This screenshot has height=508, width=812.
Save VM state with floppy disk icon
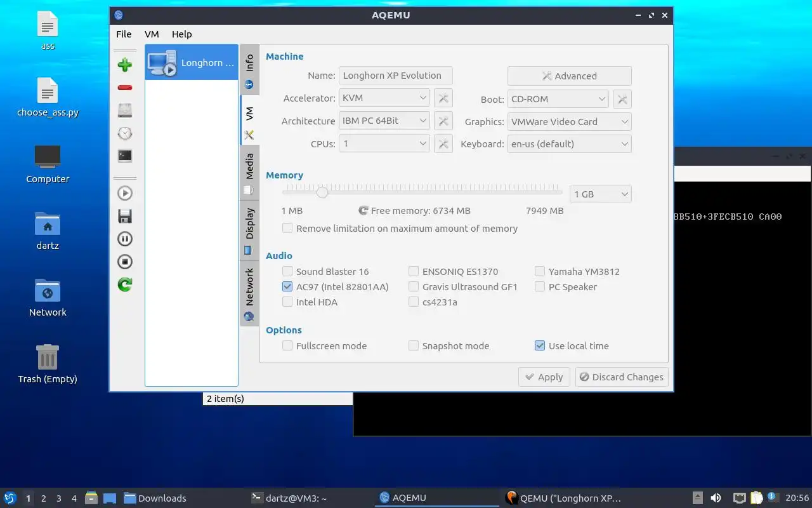[x=125, y=216]
